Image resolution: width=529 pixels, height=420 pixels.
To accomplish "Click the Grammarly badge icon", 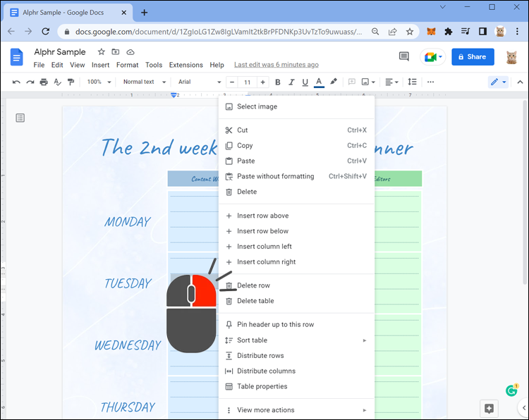I will (512, 390).
